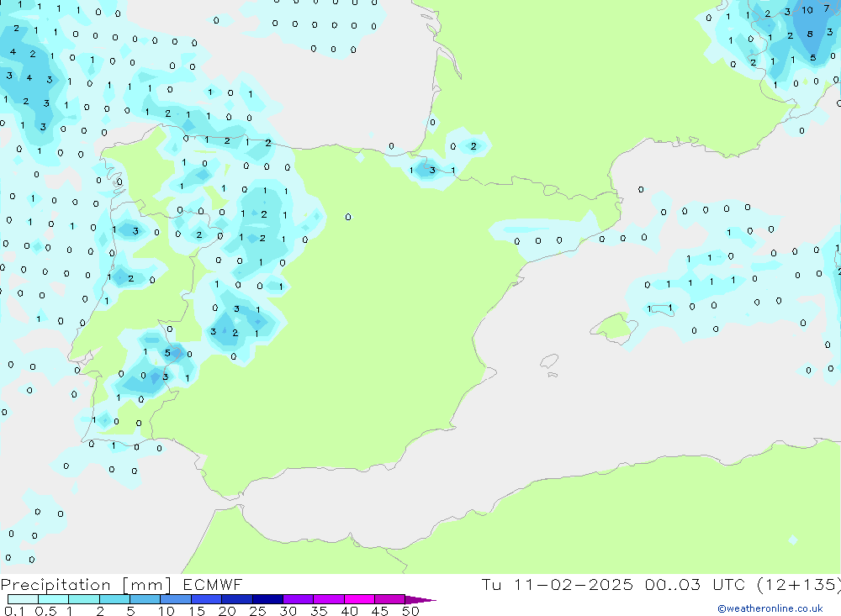Click the 20–25 mm dark blue legend box
This screenshot has height=616, width=841.
(236, 599)
